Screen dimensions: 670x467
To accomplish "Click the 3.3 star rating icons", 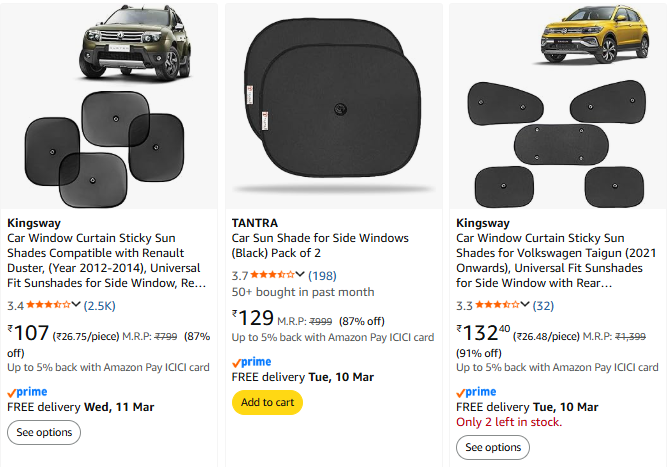I will (497, 305).
